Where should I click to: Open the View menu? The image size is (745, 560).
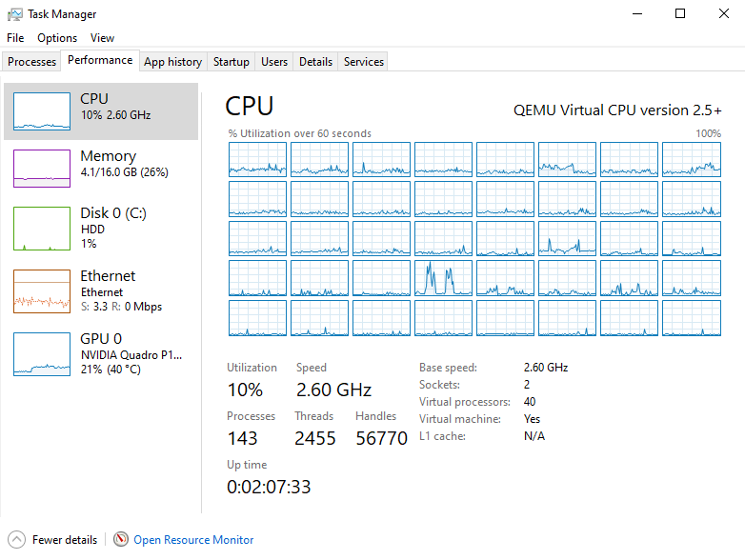[102, 38]
